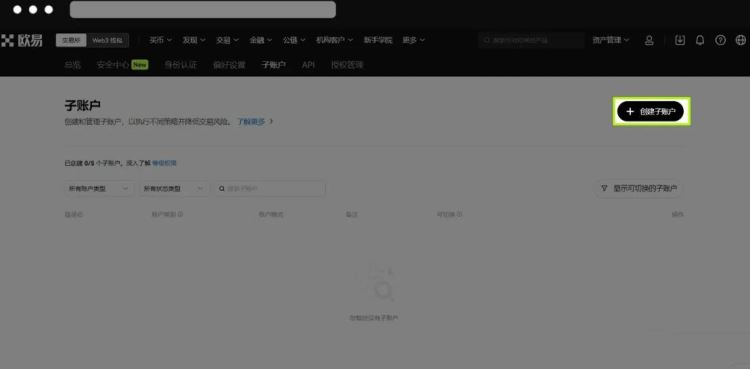The image size is (750, 369).
Task: Click the info icon beside account type column
Action: point(180,214)
